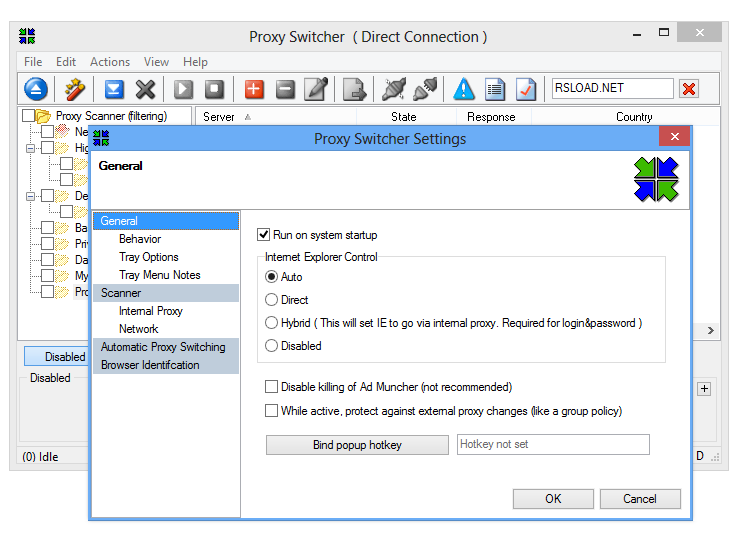Click the checkmark document toolbar icon
This screenshot has height=544, width=743.
[x=526, y=89]
